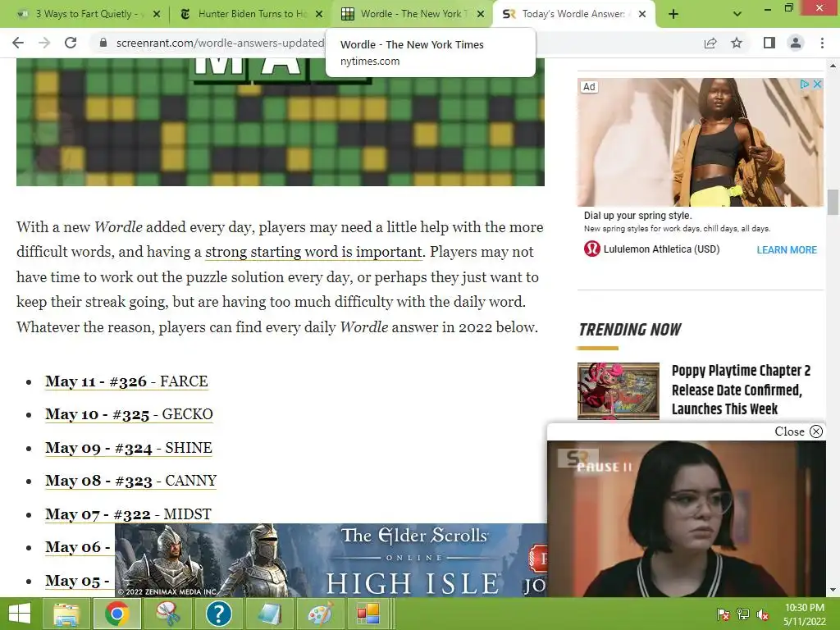The width and height of the screenshot is (840, 630).
Task: Open Chrome's three-dot menu
Action: 822,43
